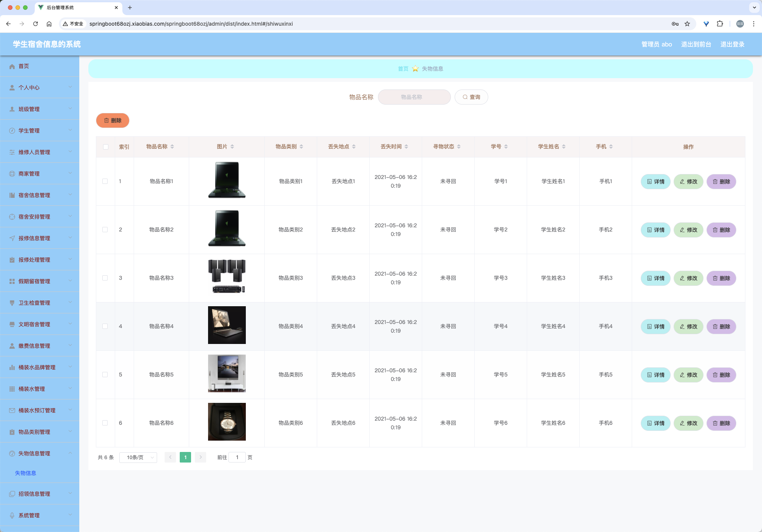Click the icon beside 班级管理
The width and height of the screenshot is (762, 532).
click(12, 109)
